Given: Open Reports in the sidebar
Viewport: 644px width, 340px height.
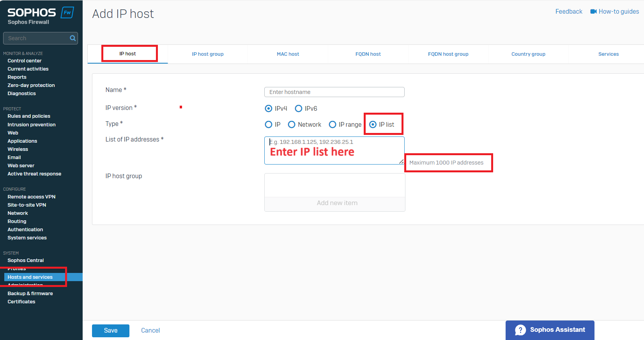Looking at the screenshot, I should pyautogui.click(x=17, y=77).
